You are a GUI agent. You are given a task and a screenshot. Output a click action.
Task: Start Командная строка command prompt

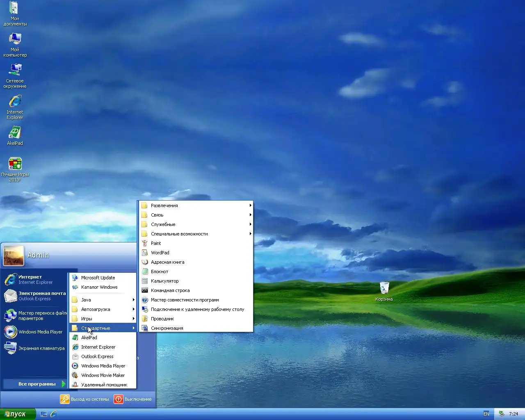click(196, 290)
